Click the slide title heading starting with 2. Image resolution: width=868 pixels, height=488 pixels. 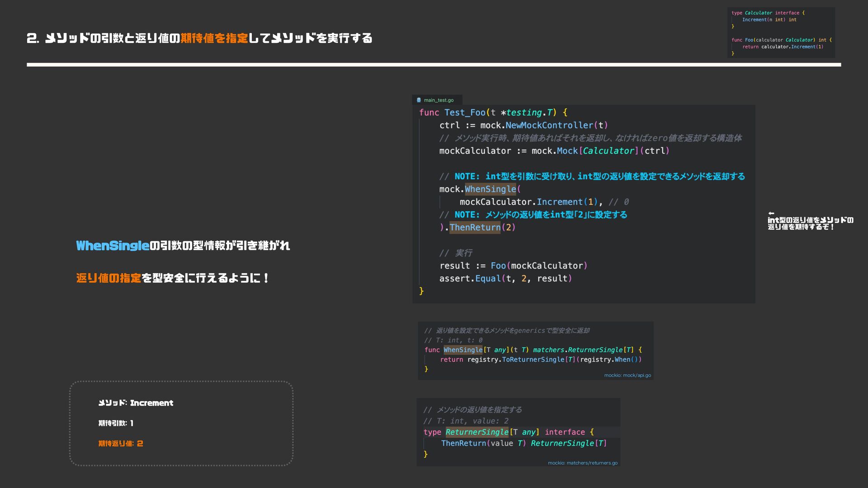[x=199, y=38]
